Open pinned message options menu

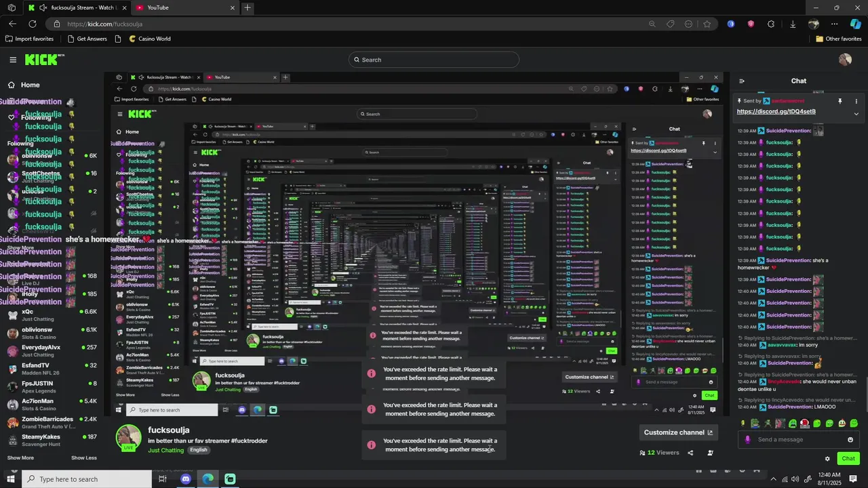point(856,101)
